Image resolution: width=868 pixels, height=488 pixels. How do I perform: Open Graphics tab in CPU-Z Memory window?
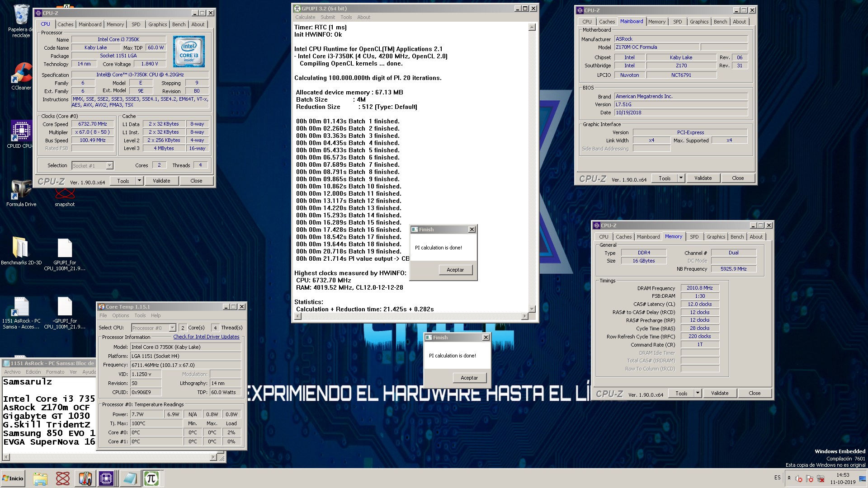pos(716,237)
